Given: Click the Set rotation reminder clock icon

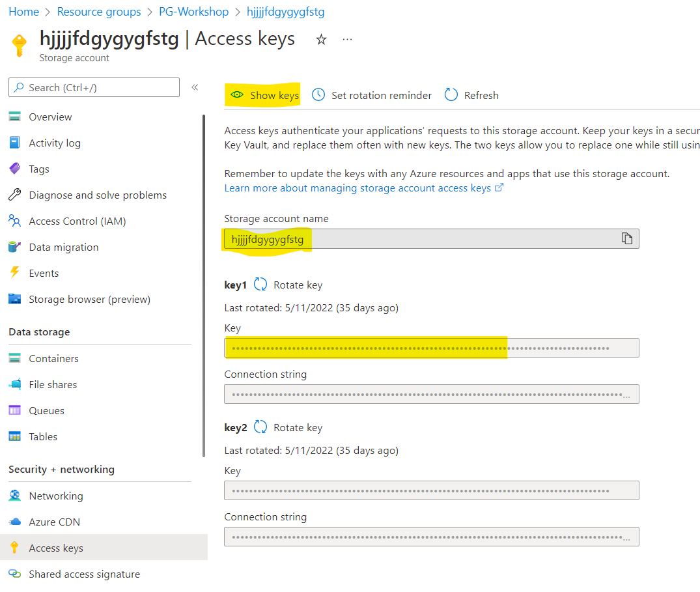Looking at the screenshot, I should 318,95.
